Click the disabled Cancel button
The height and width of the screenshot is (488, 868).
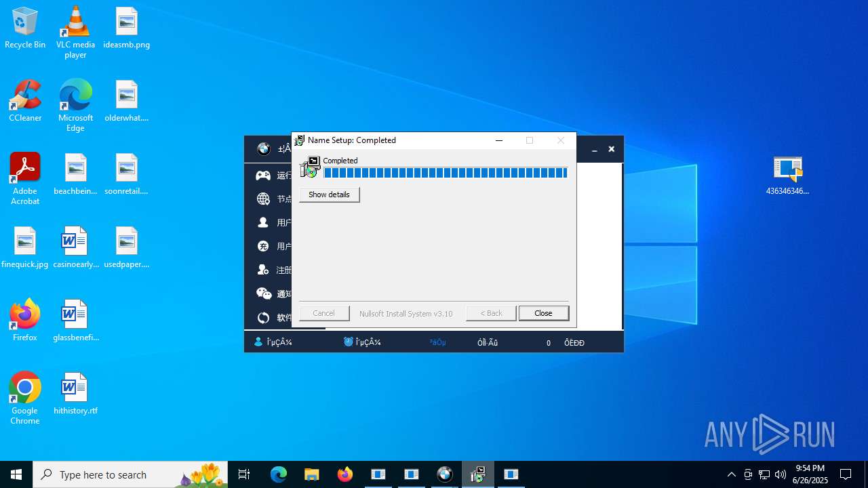tap(323, 313)
